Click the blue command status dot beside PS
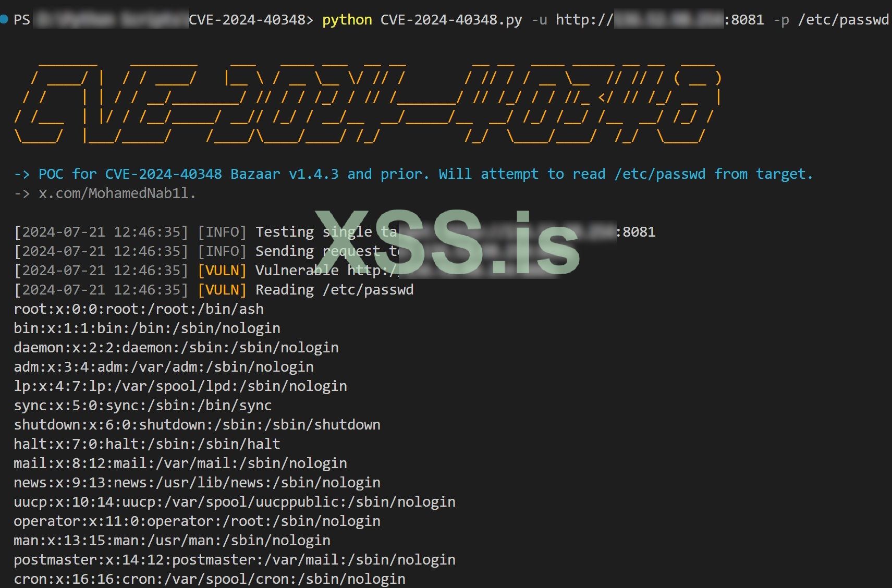892x588 pixels. point(4,19)
